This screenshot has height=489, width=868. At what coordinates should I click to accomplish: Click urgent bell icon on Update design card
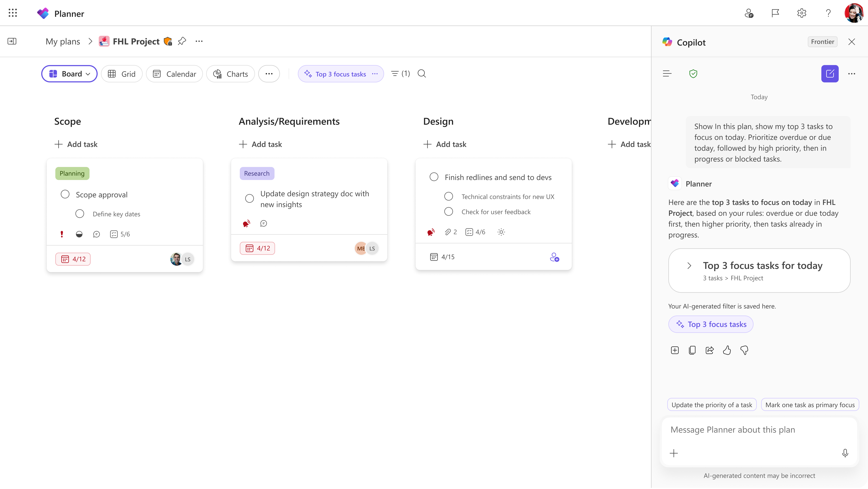246,224
